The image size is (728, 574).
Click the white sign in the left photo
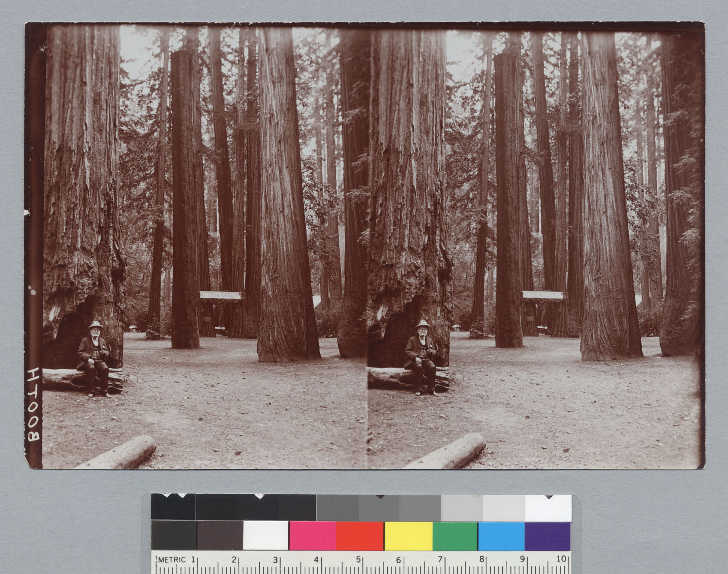coord(220,295)
